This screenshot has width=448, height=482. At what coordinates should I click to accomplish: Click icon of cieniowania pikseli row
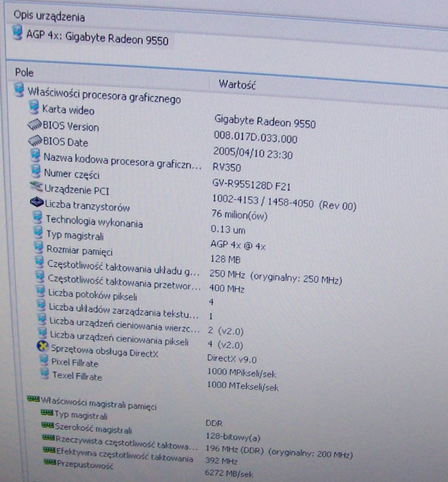[x=43, y=333]
